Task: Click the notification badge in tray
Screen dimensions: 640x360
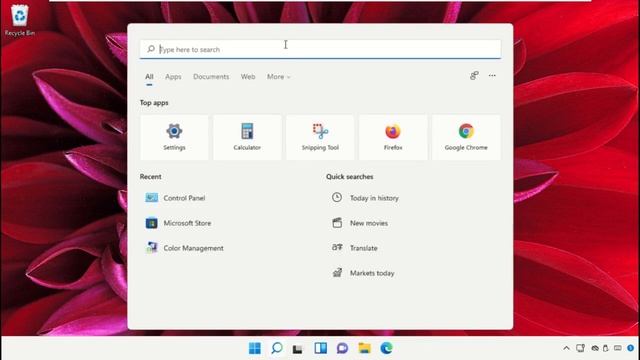Action: pyautogui.click(x=631, y=348)
